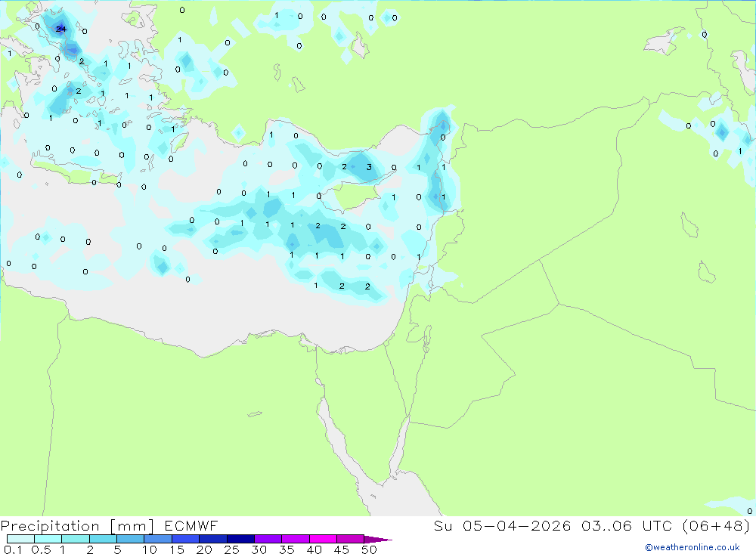
Task: Click the legend scale label '10'
Action: 150,549
